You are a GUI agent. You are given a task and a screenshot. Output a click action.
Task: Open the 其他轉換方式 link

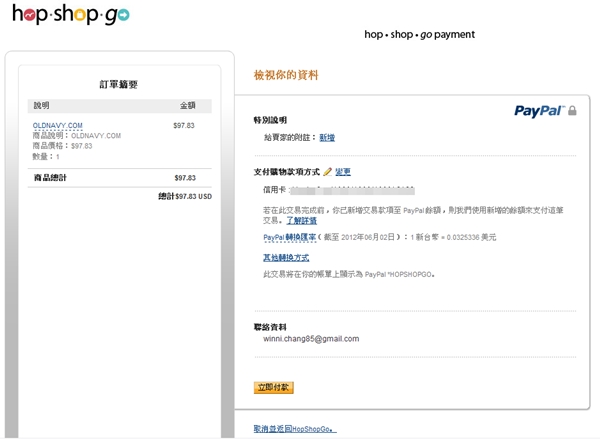[286, 258]
